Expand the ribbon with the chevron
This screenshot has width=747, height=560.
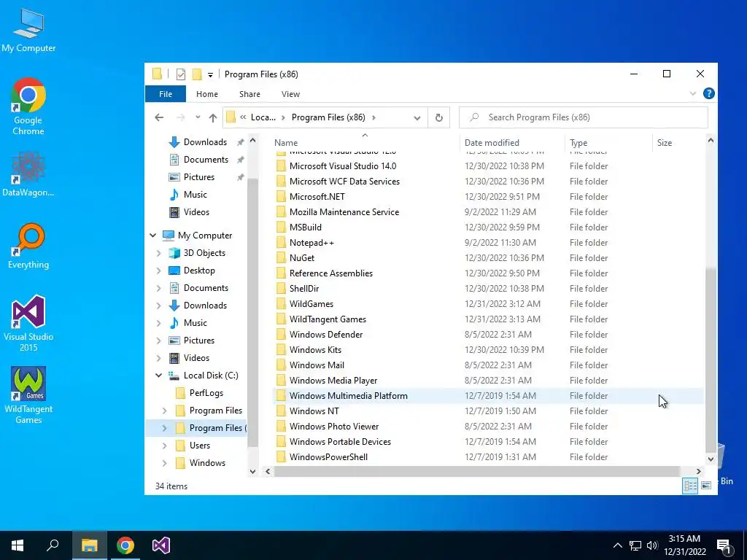click(693, 94)
